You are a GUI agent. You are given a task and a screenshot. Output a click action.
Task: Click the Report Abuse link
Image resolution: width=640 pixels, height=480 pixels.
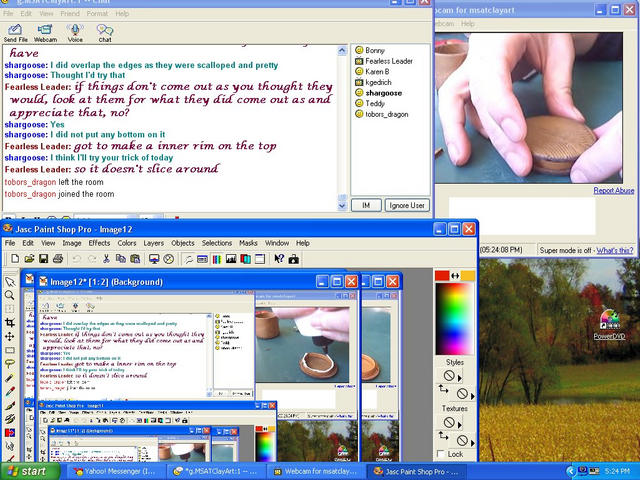pyautogui.click(x=614, y=190)
